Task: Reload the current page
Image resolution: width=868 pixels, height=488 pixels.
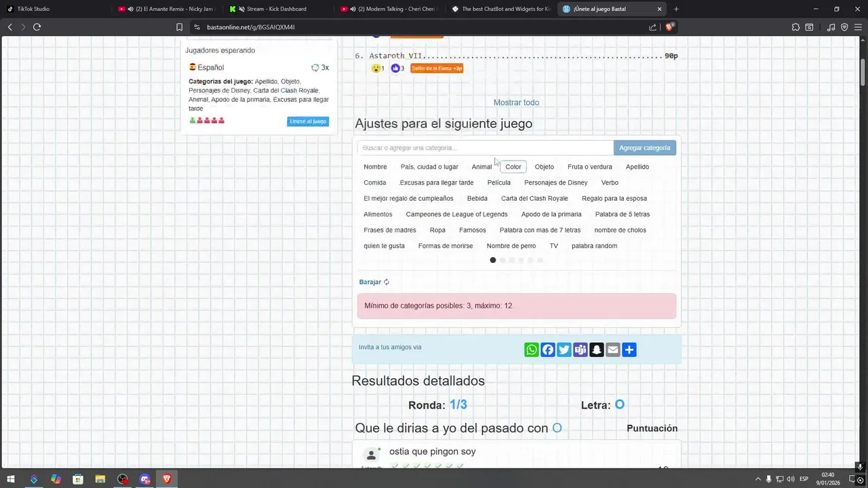Action: pos(37,27)
